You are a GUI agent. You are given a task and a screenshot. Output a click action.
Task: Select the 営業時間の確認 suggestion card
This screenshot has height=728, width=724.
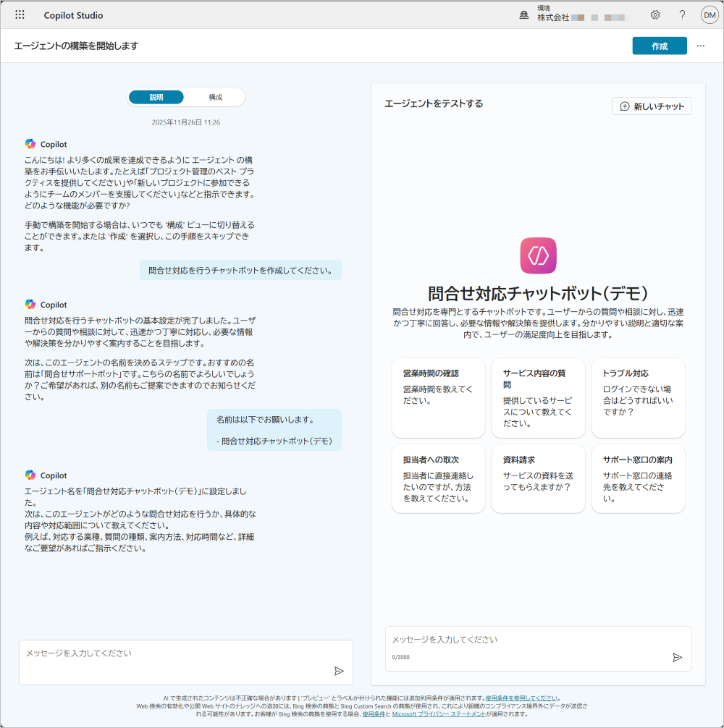coord(438,397)
